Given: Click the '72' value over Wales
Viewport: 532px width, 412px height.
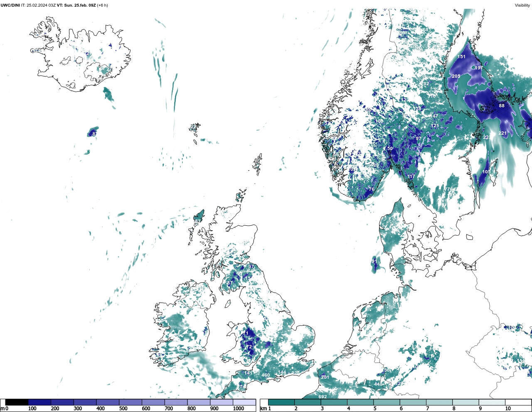Looking at the screenshot, I should 249,347.
